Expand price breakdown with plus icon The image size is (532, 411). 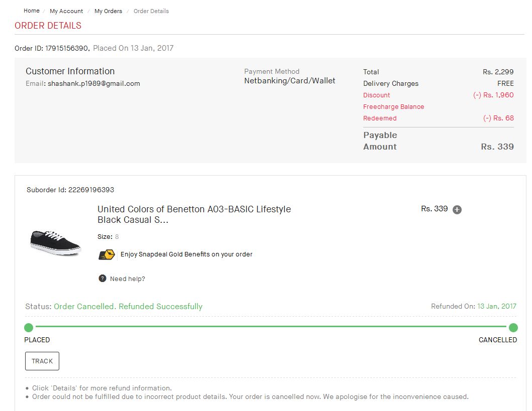click(x=457, y=210)
